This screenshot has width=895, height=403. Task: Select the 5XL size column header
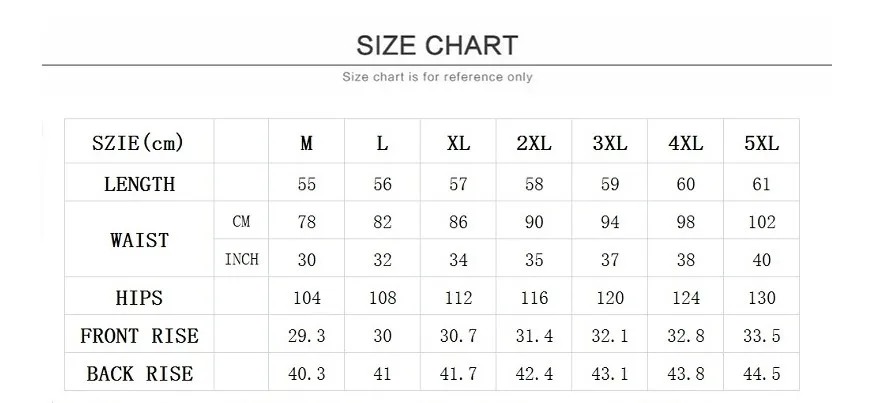point(761,144)
